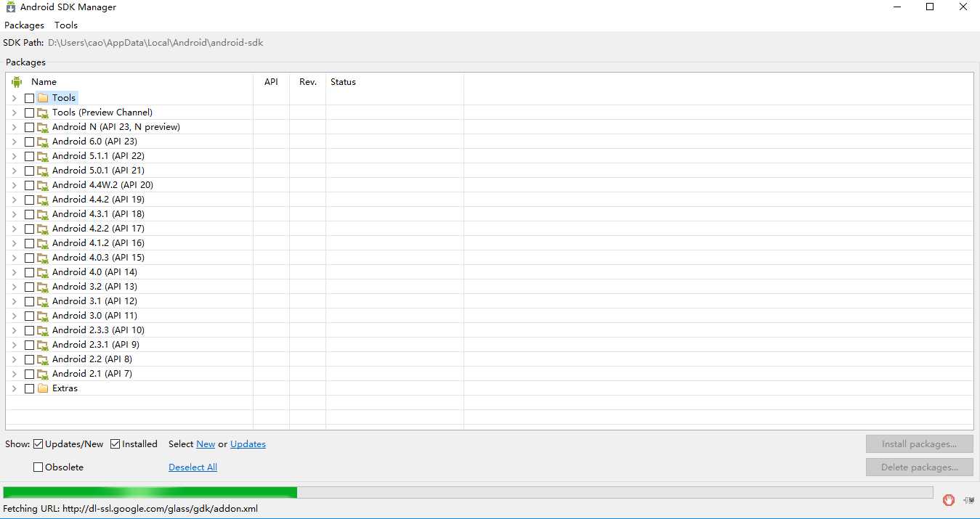
Task: Open the Tools menu
Action: click(66, 25)
